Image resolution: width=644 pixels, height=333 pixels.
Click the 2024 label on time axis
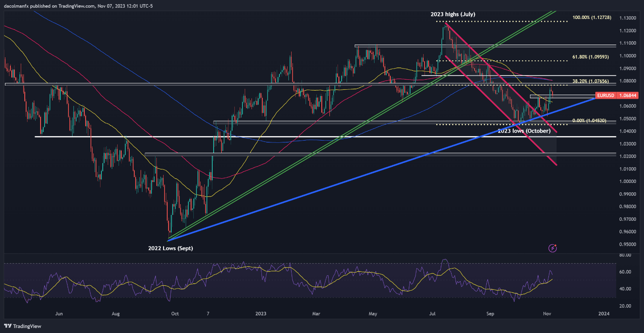tap(604, 314)
